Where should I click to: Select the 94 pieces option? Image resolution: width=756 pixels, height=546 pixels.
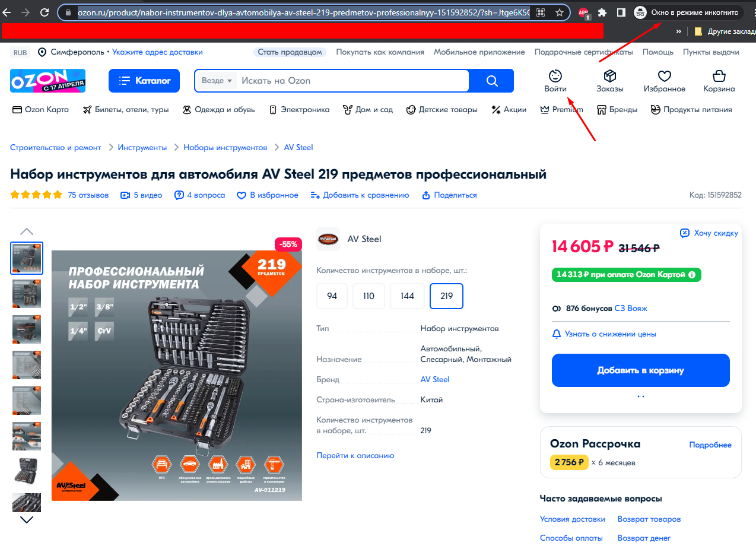[332, 296]
